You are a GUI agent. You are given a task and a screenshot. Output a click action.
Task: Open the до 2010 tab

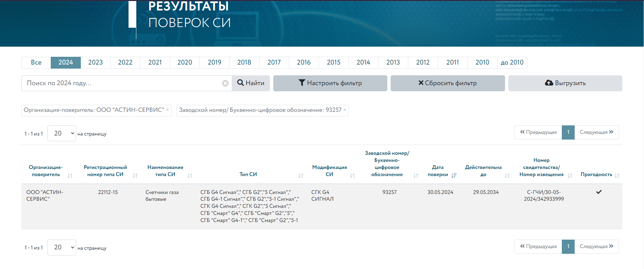512,63
